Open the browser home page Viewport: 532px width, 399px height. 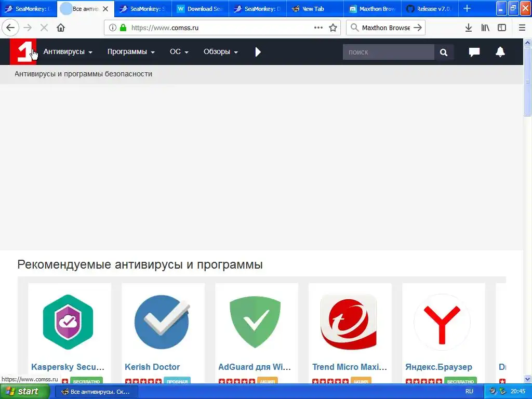pos(61,28)
